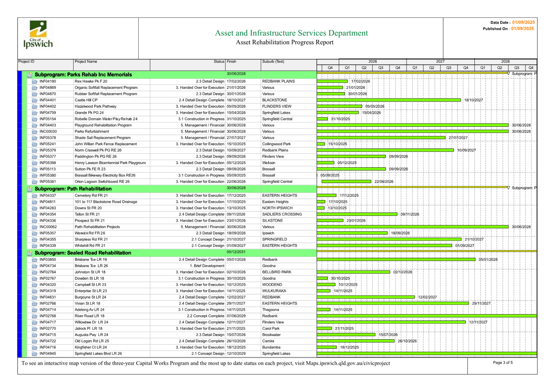Click the City of Ipswich logo
Screen dimensions: 555x392
point(38,35)
